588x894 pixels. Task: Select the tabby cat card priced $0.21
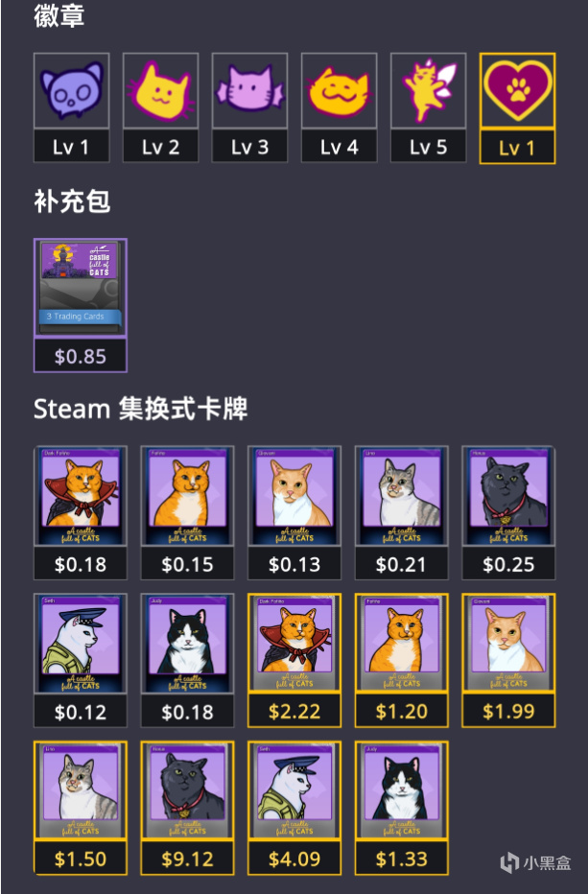(x=402, y=512)
